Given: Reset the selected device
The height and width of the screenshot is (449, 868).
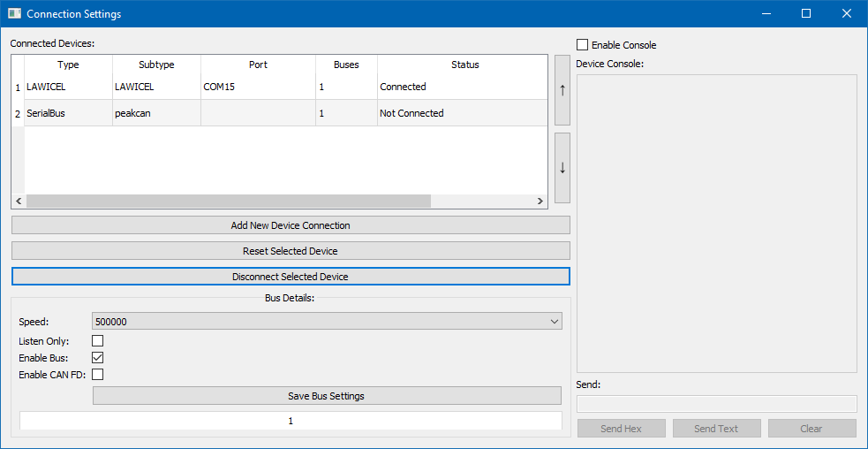Looking at the screenshot, I should tap(291, 251).
